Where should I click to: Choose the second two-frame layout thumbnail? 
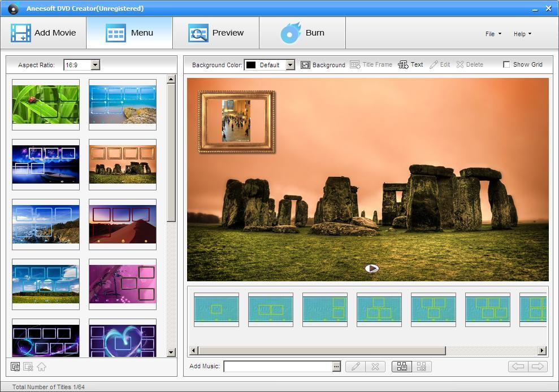point(271,310)
